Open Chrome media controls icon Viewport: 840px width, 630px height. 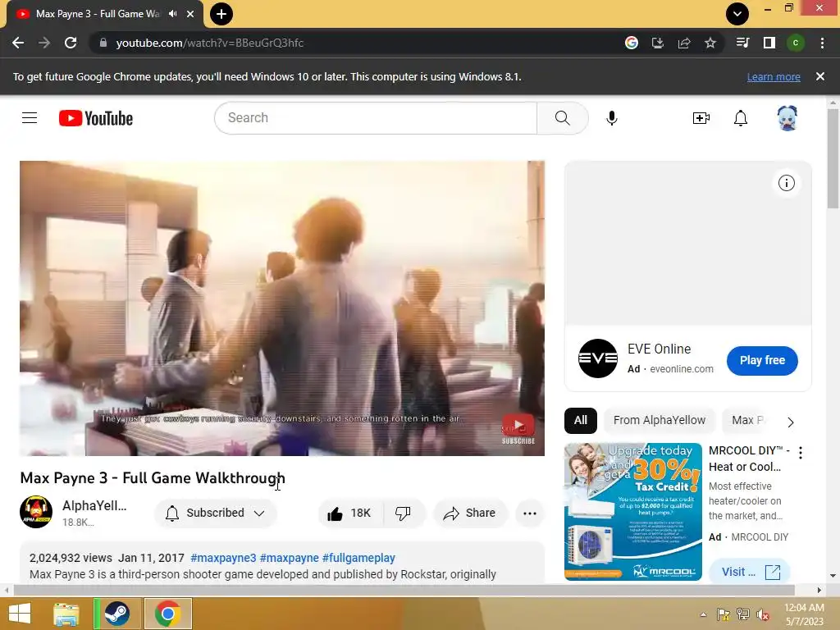pyautogui.click(x=742, y=43)
